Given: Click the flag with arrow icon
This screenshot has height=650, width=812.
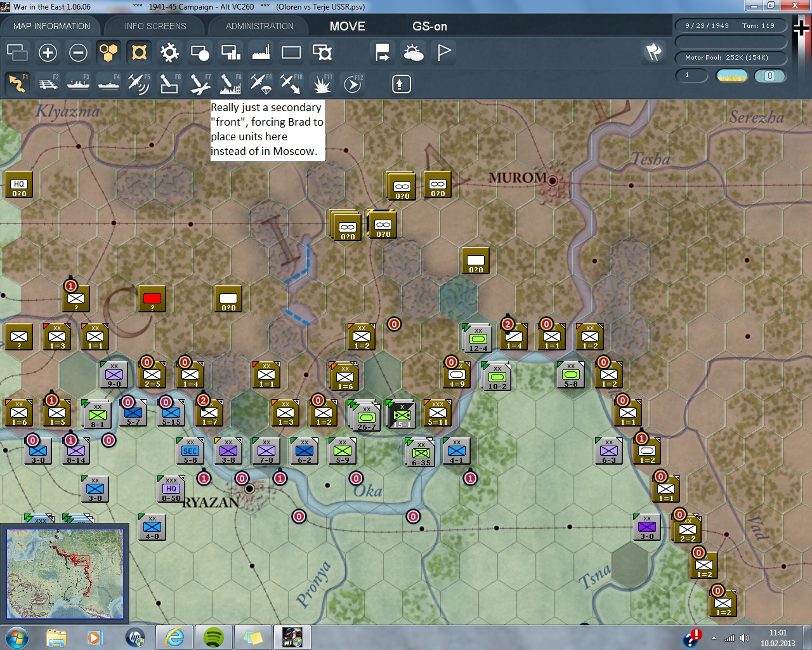Looking at the screenshot, I should pos(383,52).
